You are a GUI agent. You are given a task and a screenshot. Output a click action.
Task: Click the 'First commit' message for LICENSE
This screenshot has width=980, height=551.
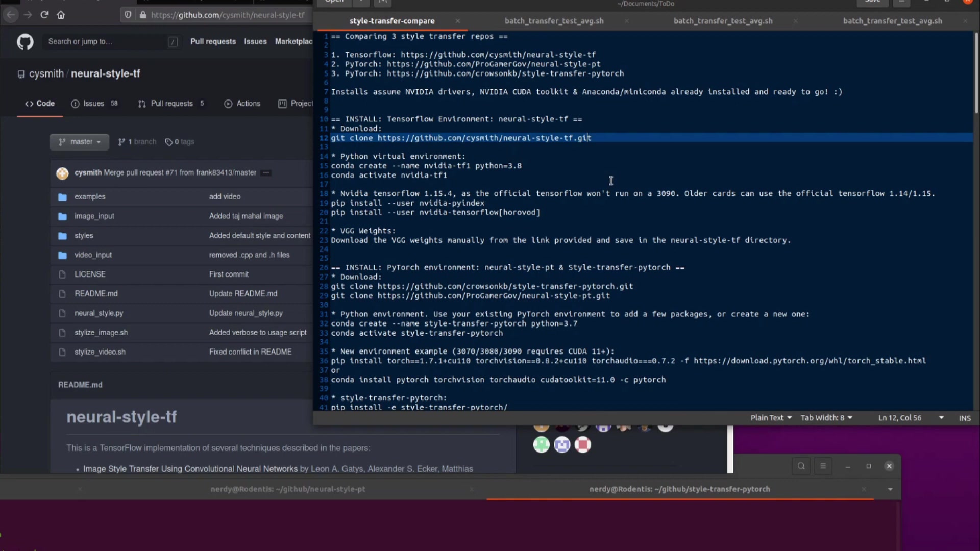[229, 274]
